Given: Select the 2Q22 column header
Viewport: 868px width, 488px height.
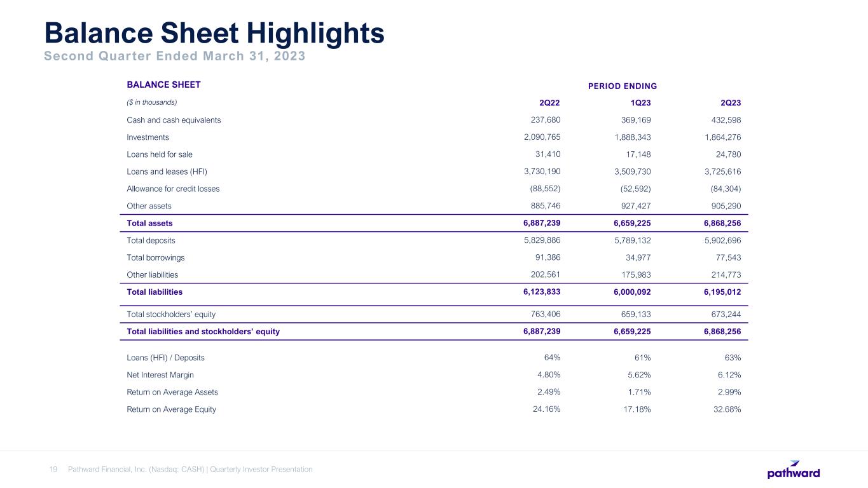Looking at the screenshot, I should pyautogui.click(x=549, y=103).
